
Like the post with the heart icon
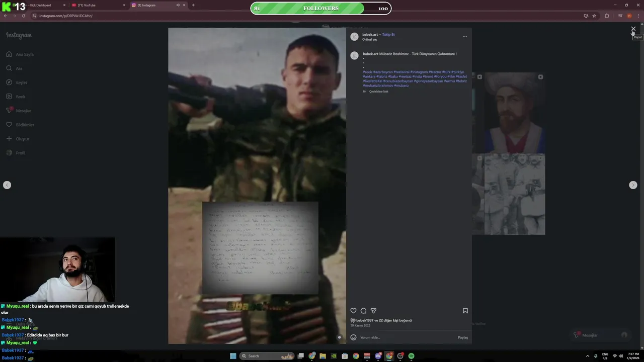coord(353,311)
